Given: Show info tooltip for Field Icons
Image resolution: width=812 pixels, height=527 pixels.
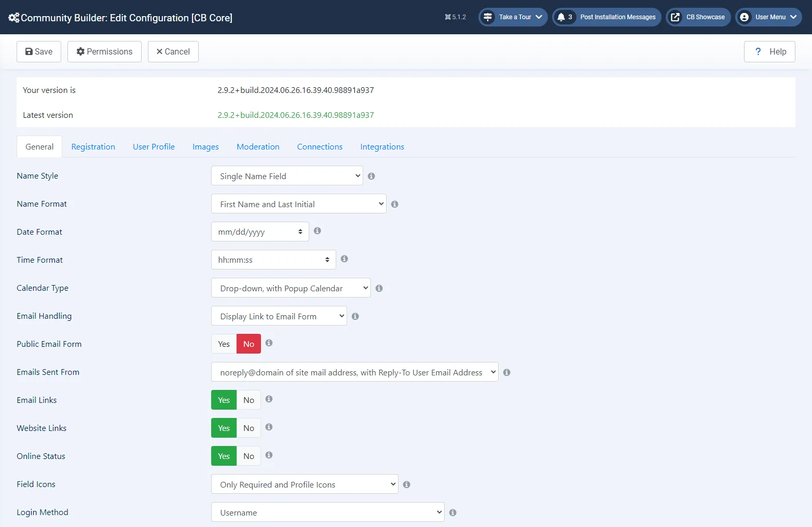Looking at the screenshot, I should coord(407,484).
